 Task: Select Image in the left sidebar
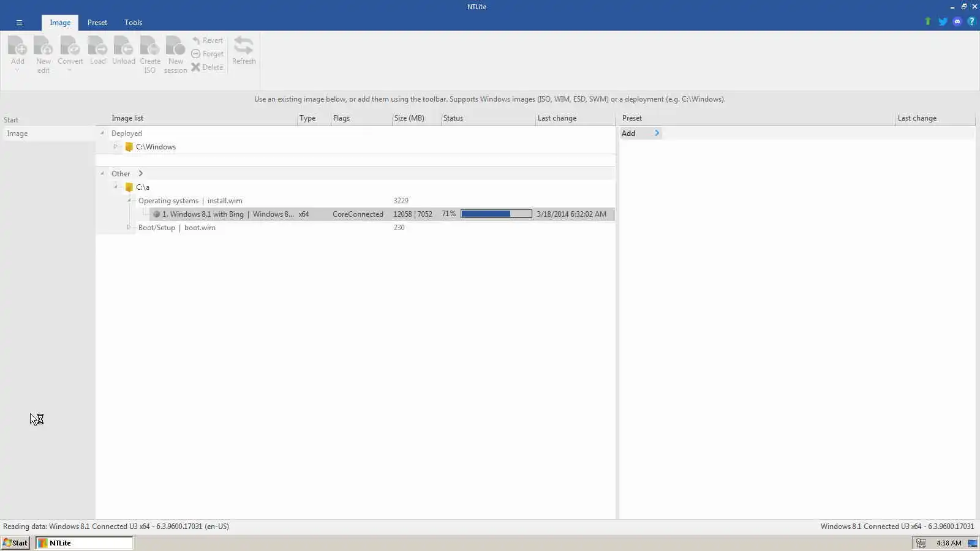(48, 133)
